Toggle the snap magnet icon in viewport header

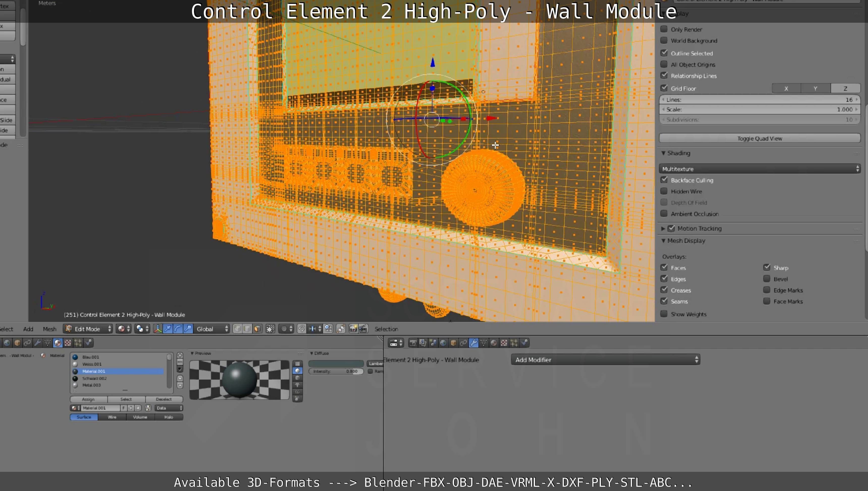click(302, 329)
